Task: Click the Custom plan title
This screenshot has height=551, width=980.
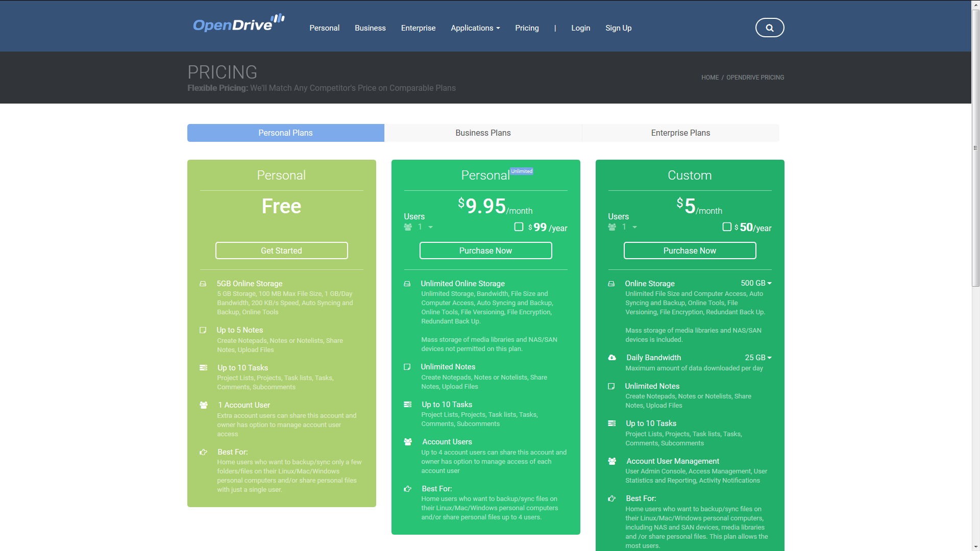Action: pos(690,175)
